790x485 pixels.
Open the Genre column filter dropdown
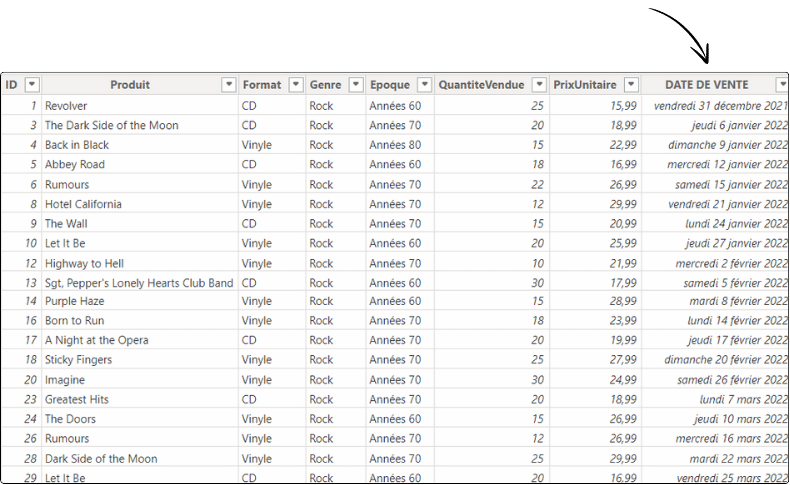(354, 85)
